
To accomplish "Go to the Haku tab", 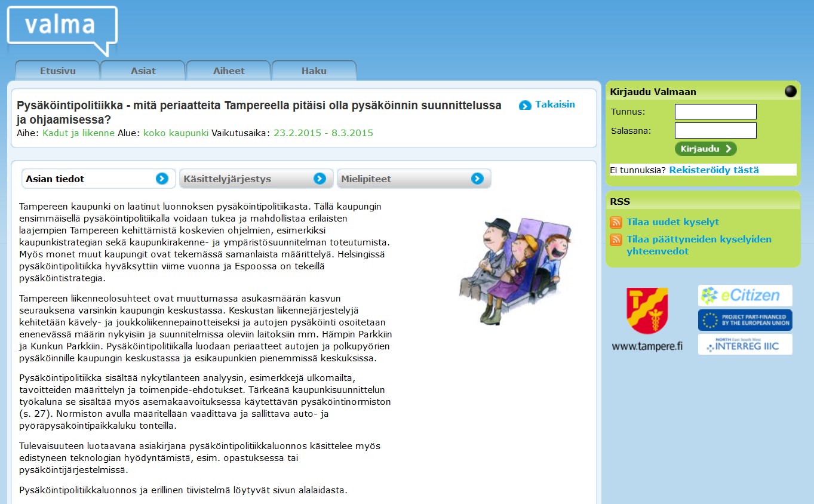I will pos(314,70).
